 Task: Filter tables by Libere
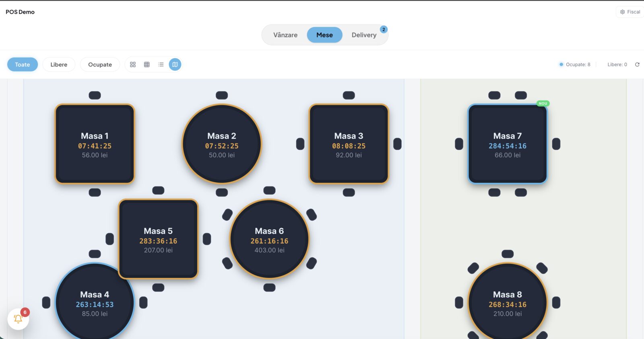pos(59,64)
